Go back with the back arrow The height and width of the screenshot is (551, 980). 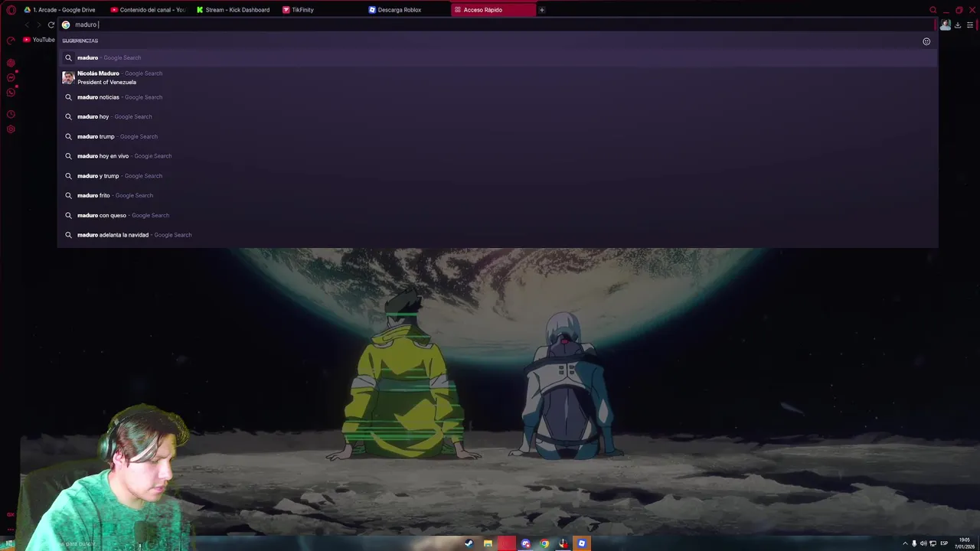coord(27,24)
